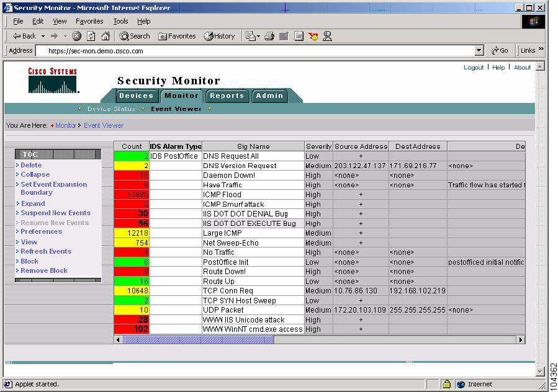Switch to the Reports tab
The width and height of the screenshot is (558, 392).
click(x=227, y=96)
